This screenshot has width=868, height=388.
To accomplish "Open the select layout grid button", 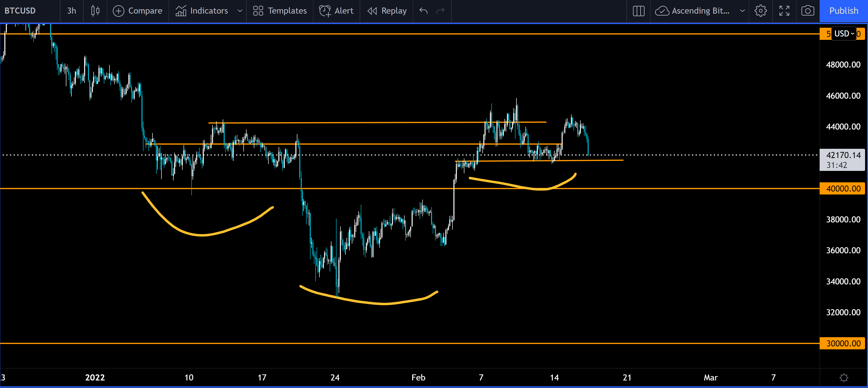I will pyautogui.click(x=638, y=11).
